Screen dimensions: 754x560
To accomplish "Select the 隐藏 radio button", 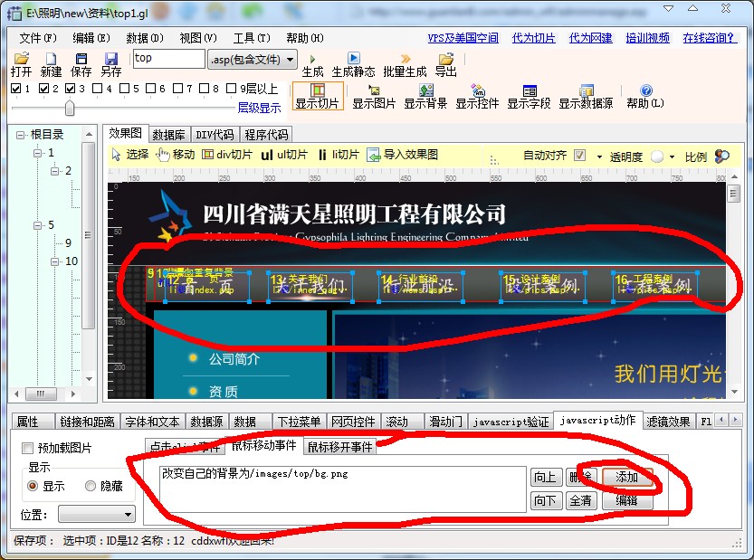I will coord(91,486).
